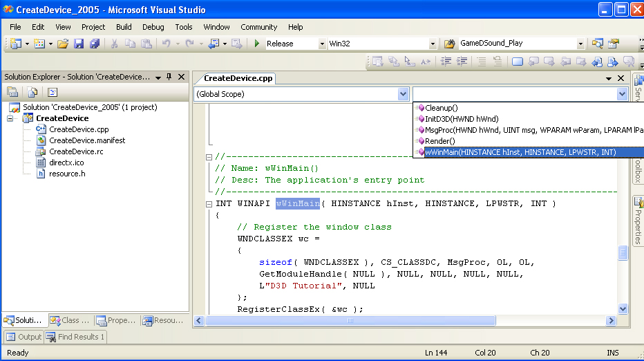This screenshot has width=644, height=361.
Task: Open the New Project dropdown arrow
Action: pos(27,44)
